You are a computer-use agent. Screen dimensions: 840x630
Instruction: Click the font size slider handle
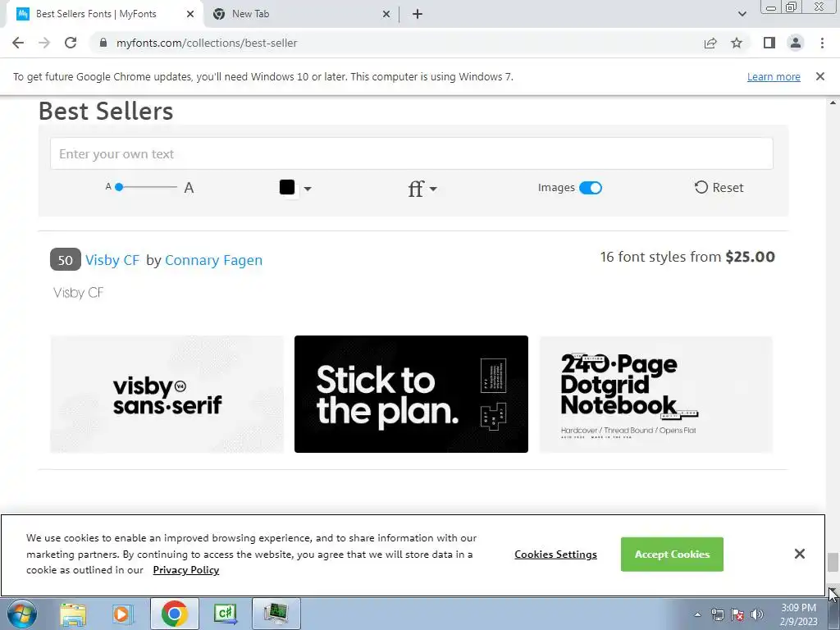[x=119, y=187]
